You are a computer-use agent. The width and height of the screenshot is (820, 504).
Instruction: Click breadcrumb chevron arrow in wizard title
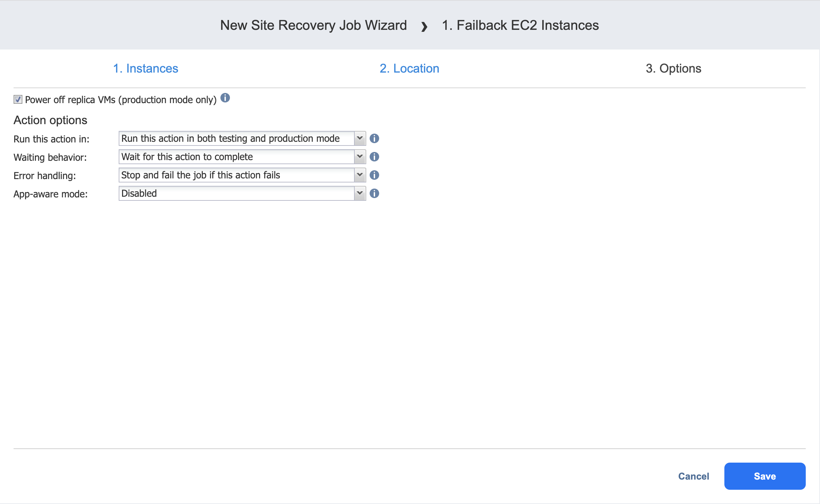tap(424, 26)
